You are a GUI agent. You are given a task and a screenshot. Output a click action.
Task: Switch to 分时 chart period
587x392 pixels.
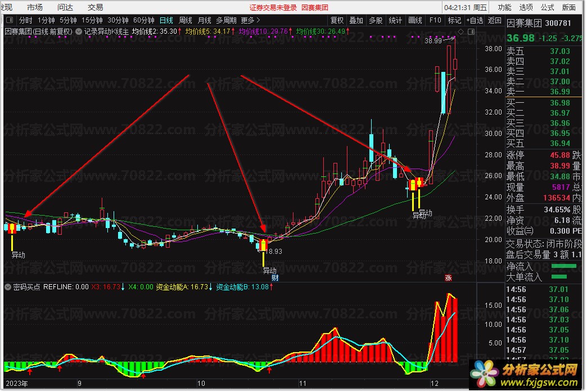pos(25,20)
